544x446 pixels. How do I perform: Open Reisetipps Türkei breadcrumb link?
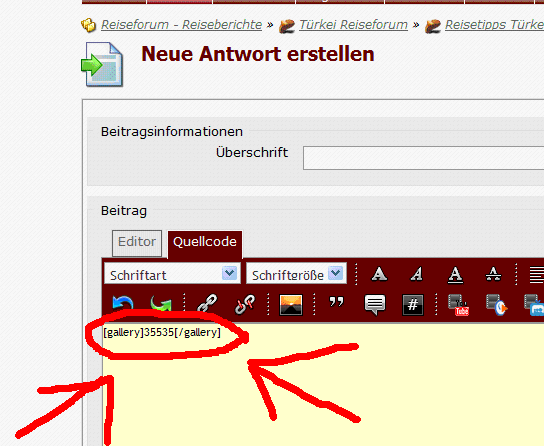494,25
